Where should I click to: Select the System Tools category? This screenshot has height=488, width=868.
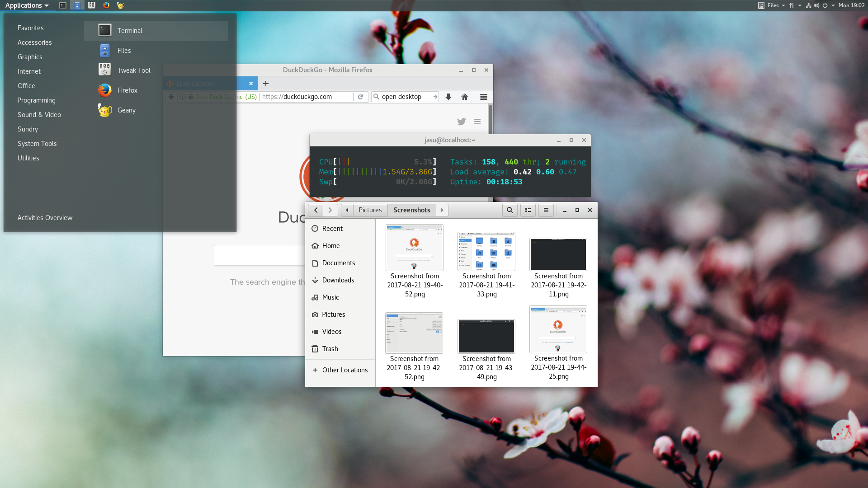tap(37, 144)
